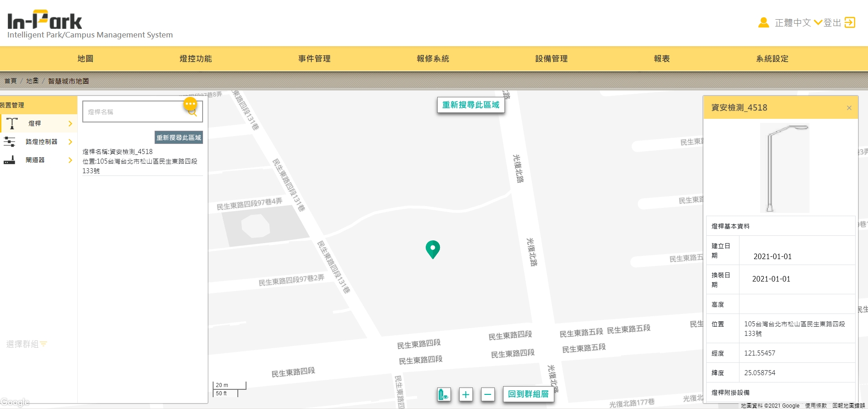The height and width of the screenshot is (409, 868).
Task: Close the 資安檢測_4518 detail panel
Action: (x=849, y=108)
